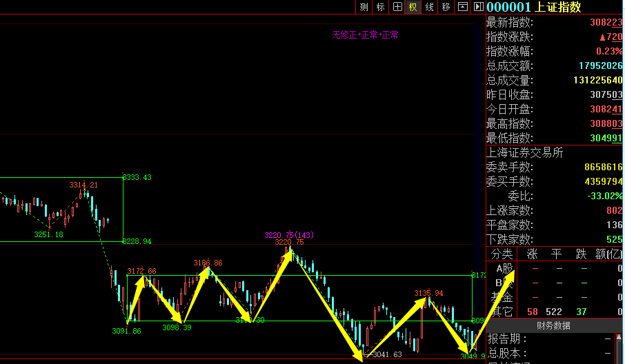The height and width of the screenshot is (364, 625).
Task: Toggle the highlighted 权 adjustment button
Action: [x=413, y=7]
